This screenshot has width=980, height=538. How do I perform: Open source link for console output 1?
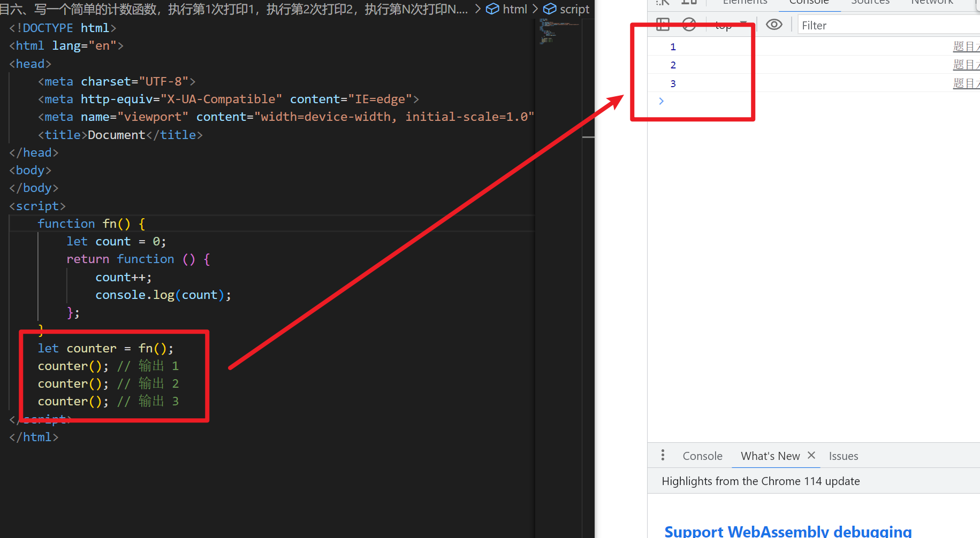pos(966,47)
